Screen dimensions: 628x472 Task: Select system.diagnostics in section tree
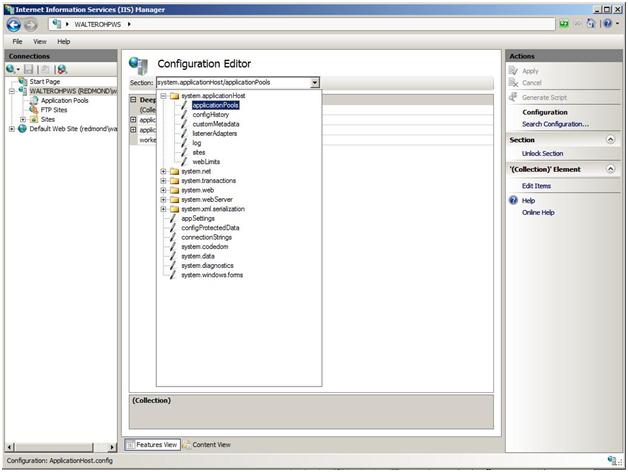(x=207, y=265)
